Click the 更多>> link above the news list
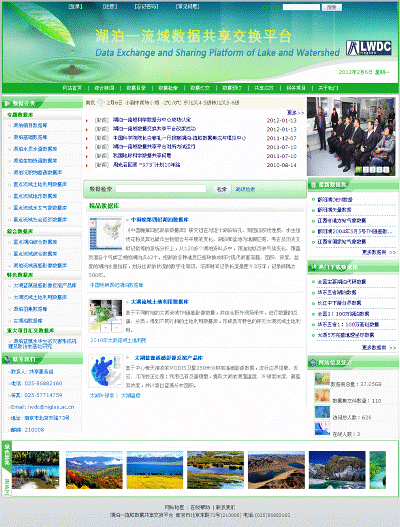This screenshot has width=400, height=527. pyautogui.click(x=295, y=113)
